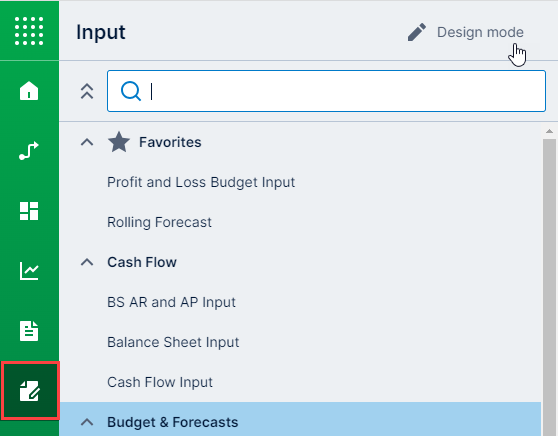Open Profit and Loss Budget Input

tap(201, 182)
